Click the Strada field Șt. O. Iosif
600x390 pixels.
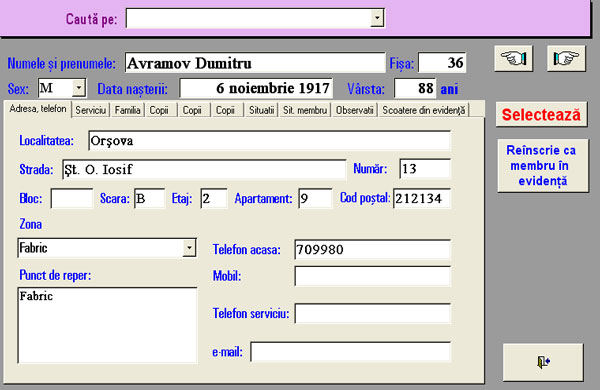(204, 169)
